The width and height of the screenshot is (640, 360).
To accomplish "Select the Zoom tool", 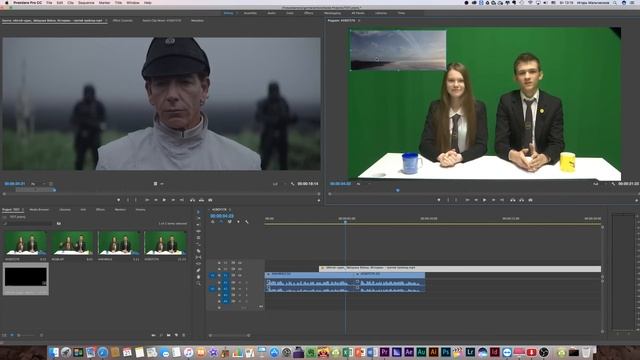I will [198, 283].
